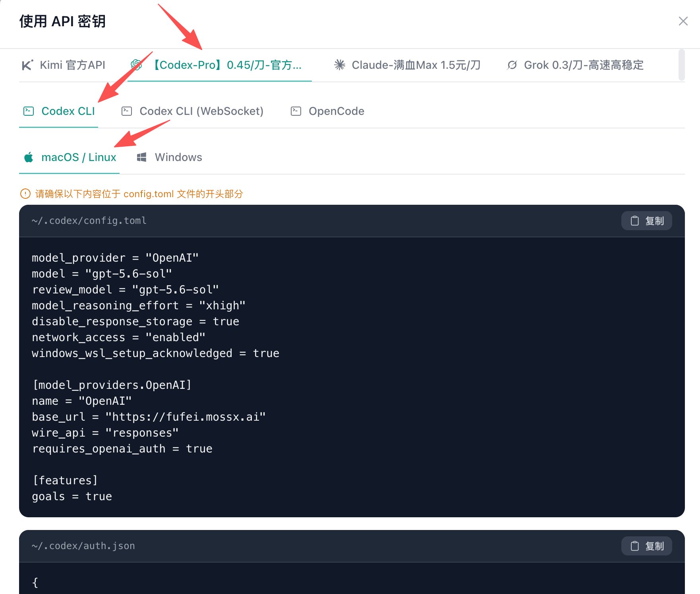Viewport: 700px width, 594px height.
Task: Click the windows_wsl_setup_acknowledged line
Action: (155, 353)
